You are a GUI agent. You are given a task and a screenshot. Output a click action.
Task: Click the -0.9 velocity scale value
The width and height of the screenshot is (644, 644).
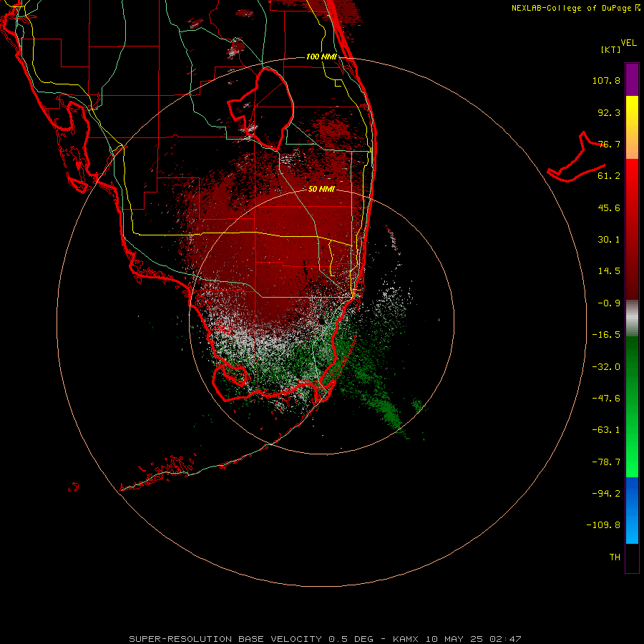pos(609,303)
